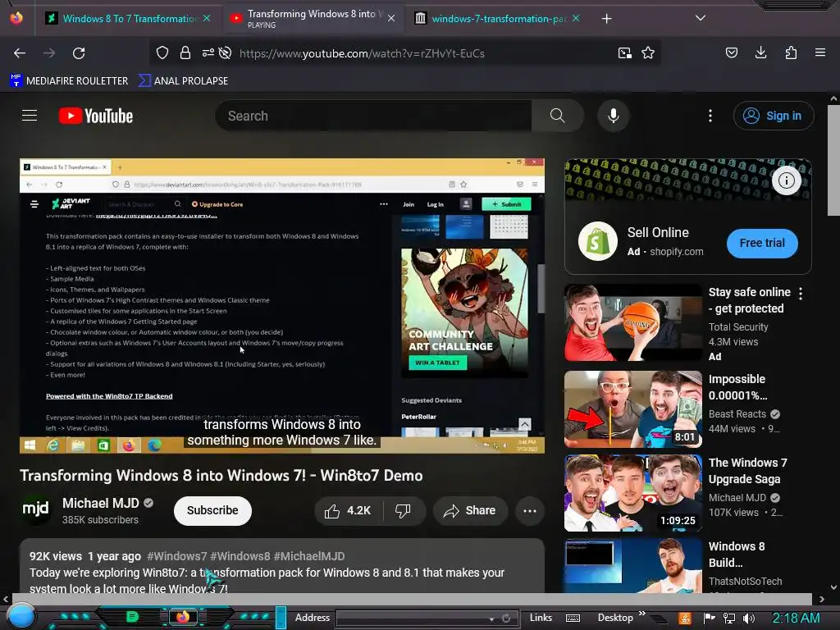
Task: Open the Impossible 0.00001% video thumbnail
Action: (x=632, y=409)
